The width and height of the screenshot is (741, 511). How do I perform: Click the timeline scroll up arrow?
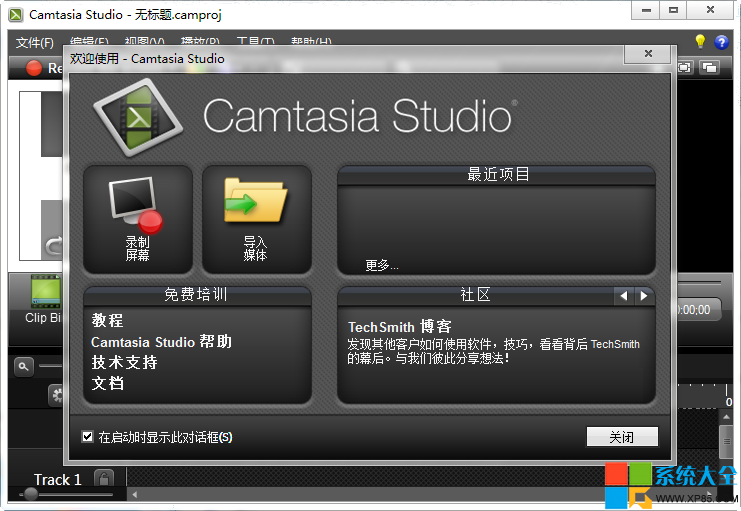(726, 416)
